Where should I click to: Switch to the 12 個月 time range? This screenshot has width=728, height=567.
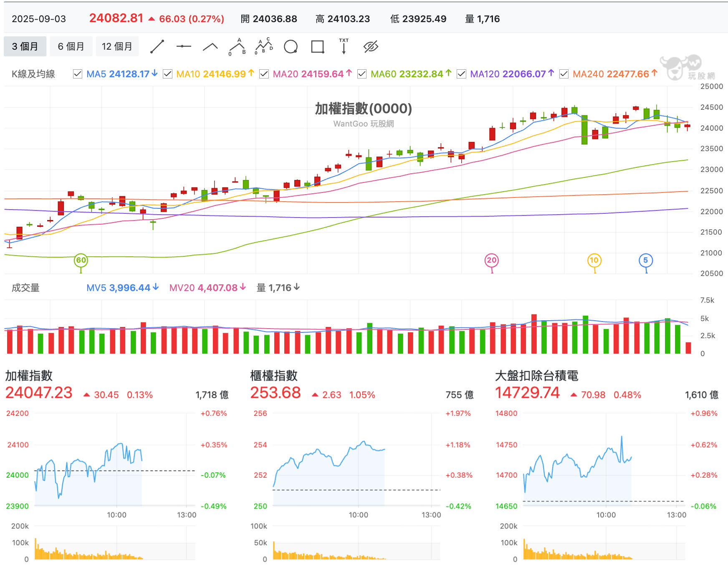(x=117, y=46)
